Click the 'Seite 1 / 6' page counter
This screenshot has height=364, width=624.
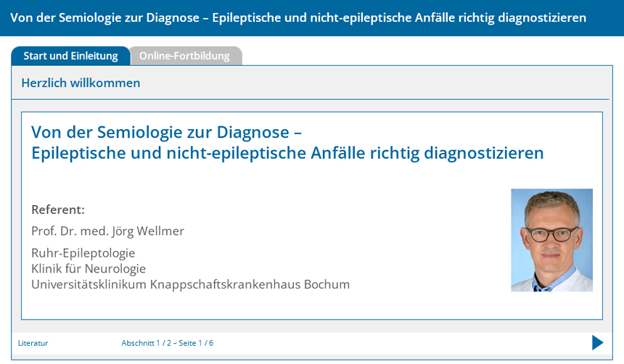pyautogui.click(x=196, y=343)
